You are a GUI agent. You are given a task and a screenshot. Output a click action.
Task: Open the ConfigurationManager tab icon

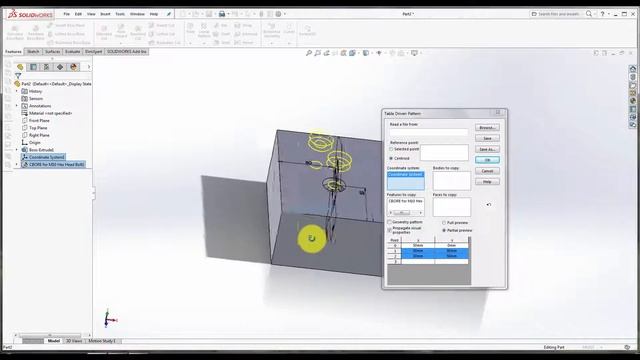coord(47,67)
